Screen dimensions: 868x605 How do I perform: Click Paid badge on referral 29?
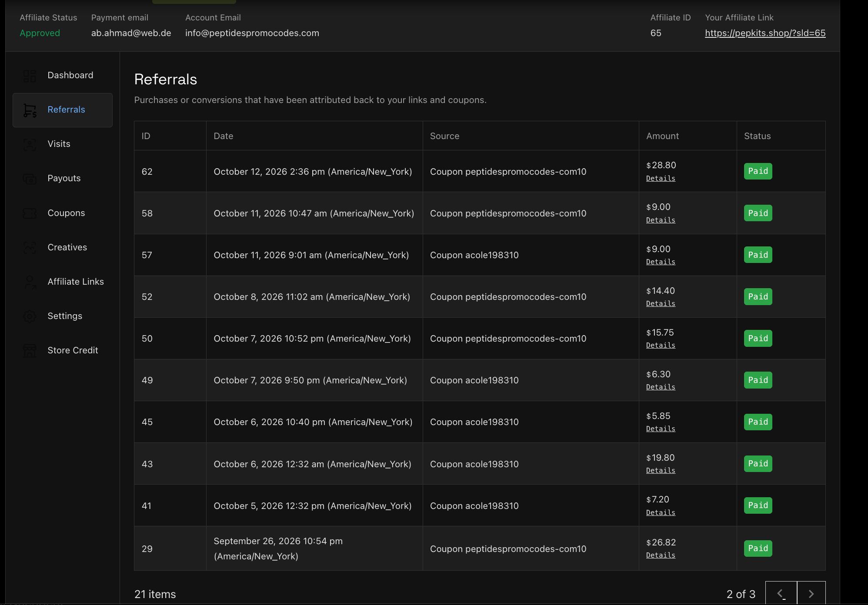[x=758, y=548]
